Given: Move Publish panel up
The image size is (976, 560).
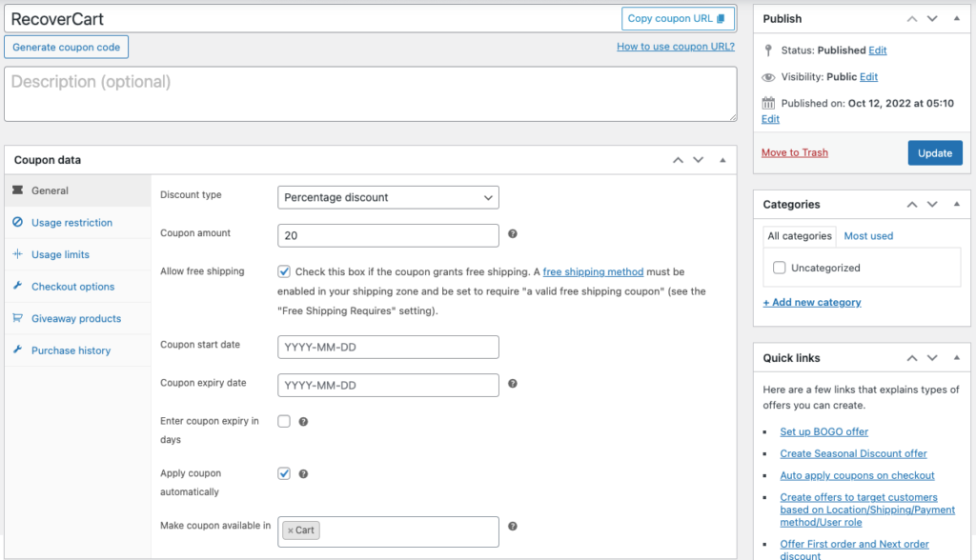Looking at the screenshot, I should (912, 19).
